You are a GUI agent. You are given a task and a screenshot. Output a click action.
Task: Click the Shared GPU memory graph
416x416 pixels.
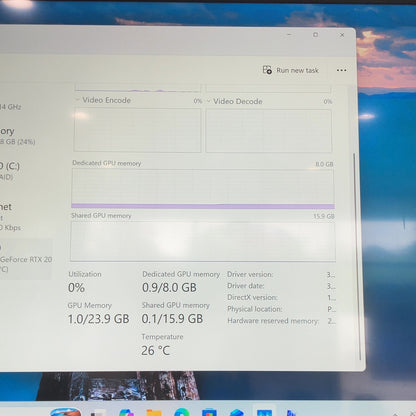203,241
